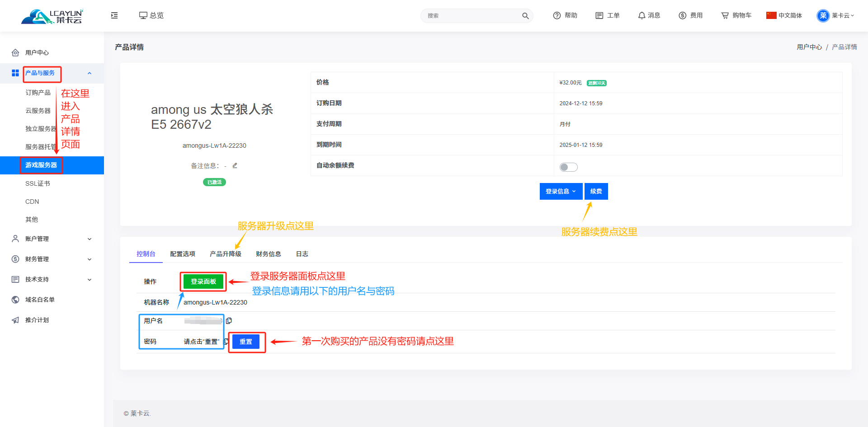Click the search magnifier icon
The width and height of the screenshot is (868, 427).
point(525,16)
